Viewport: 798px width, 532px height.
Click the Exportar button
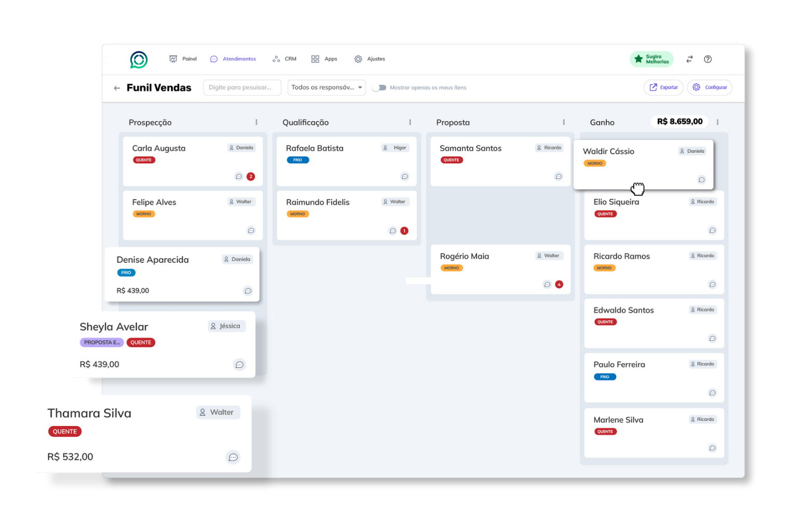(x=663, y=87)
